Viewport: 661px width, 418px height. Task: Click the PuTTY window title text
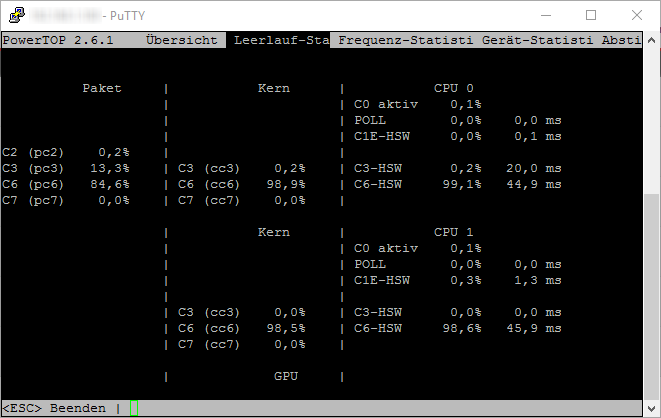[x=124, y=16]
